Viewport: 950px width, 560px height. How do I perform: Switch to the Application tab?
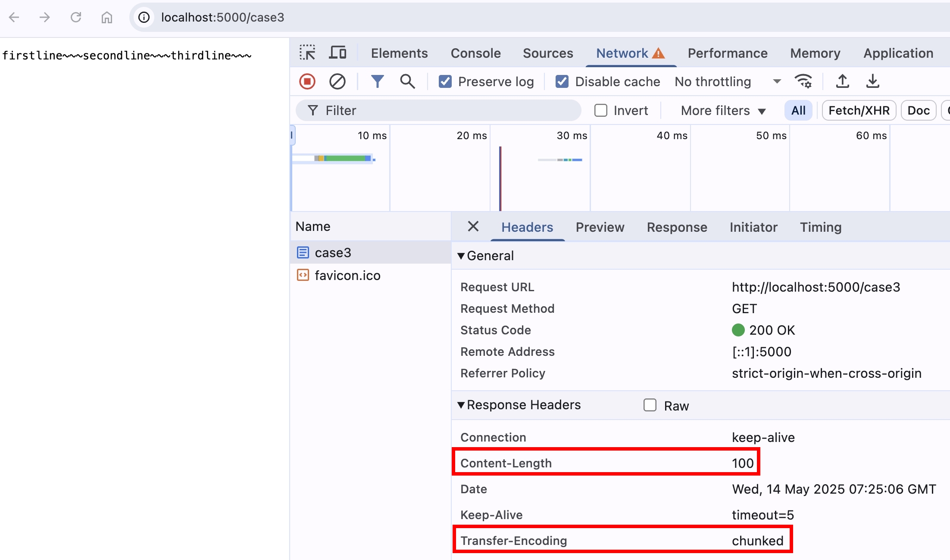click(x=898, y=53)
